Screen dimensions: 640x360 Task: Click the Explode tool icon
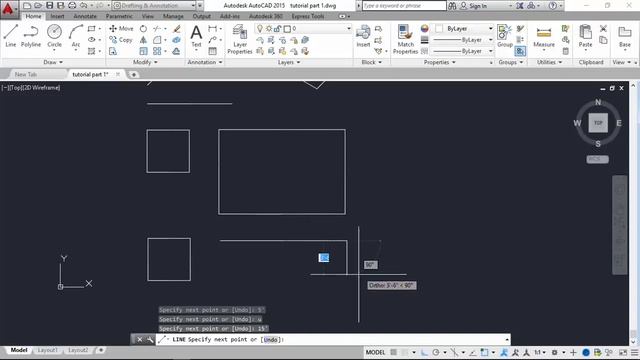tap(176, 40)
